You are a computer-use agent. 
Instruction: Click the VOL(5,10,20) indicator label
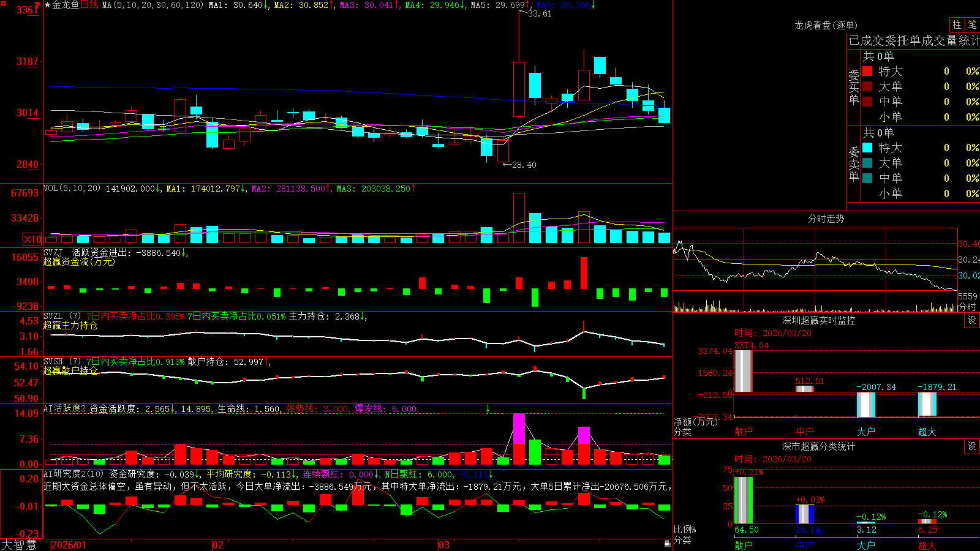pos(72,189)
